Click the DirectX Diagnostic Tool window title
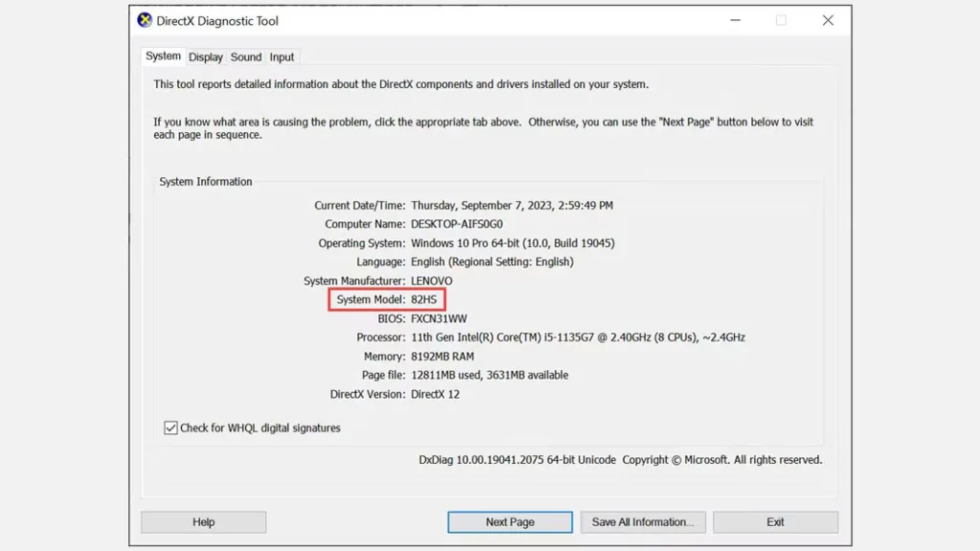 (217, 21)
